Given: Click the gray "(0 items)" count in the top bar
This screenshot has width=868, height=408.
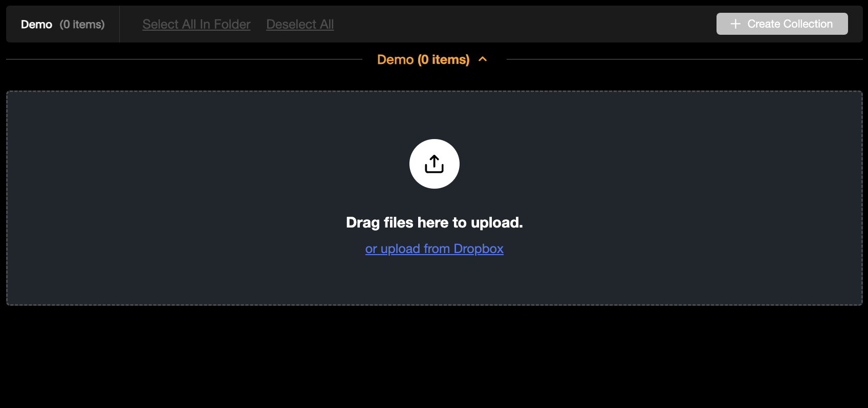Looking at the screenshot, I should point(82,25).
